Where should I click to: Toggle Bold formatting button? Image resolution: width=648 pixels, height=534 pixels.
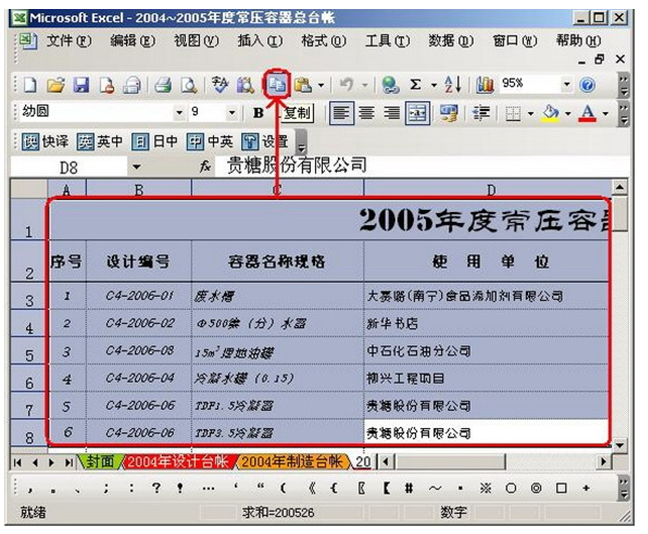tap(258, 113)
